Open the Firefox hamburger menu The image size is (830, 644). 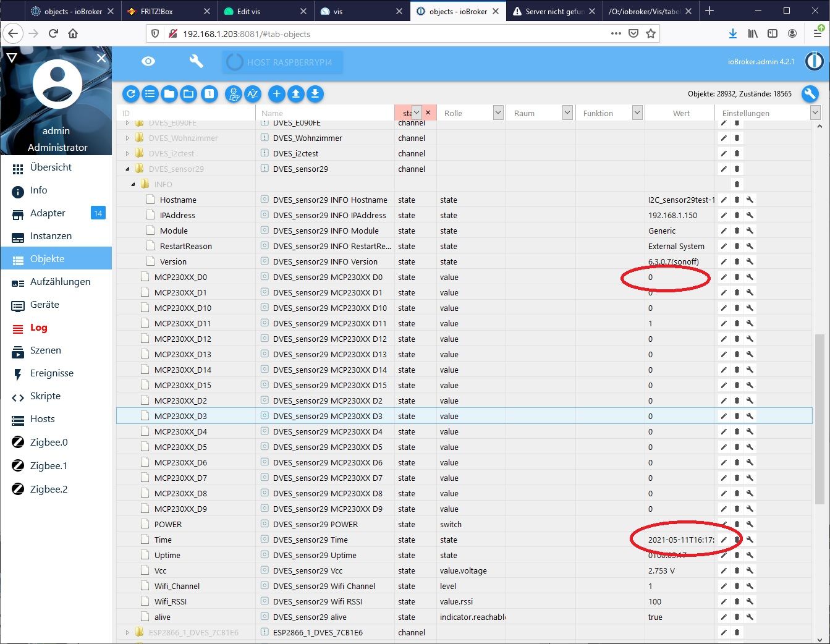tap(817, 33)
